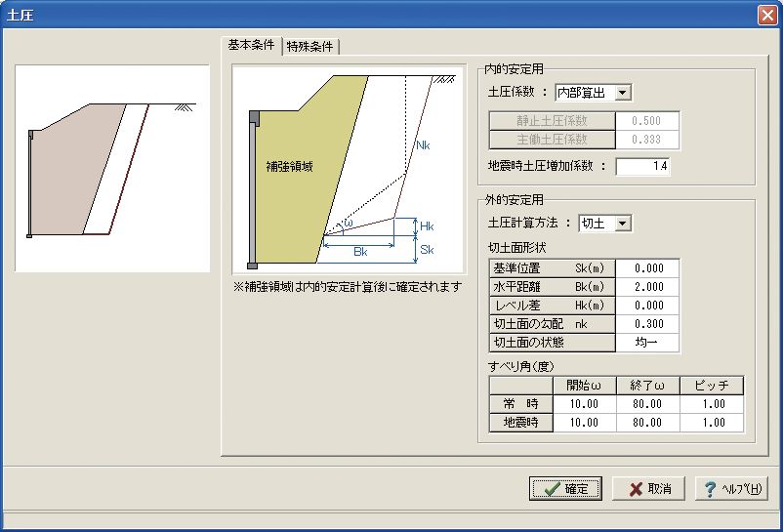Select the 切土面の状態 均一 cell
The height and width of the screenshot is (532, 783).
pyautogui.click(x=647, y=343)
